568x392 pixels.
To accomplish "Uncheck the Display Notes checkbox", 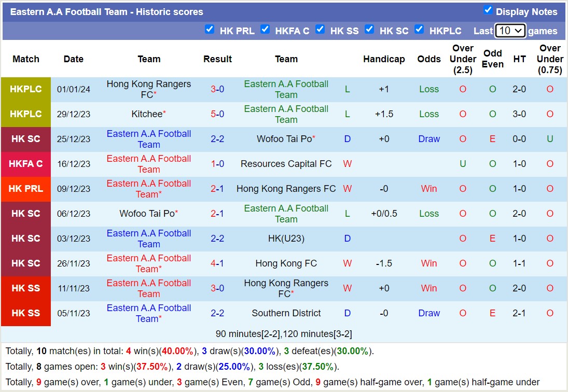I will 488,10.
